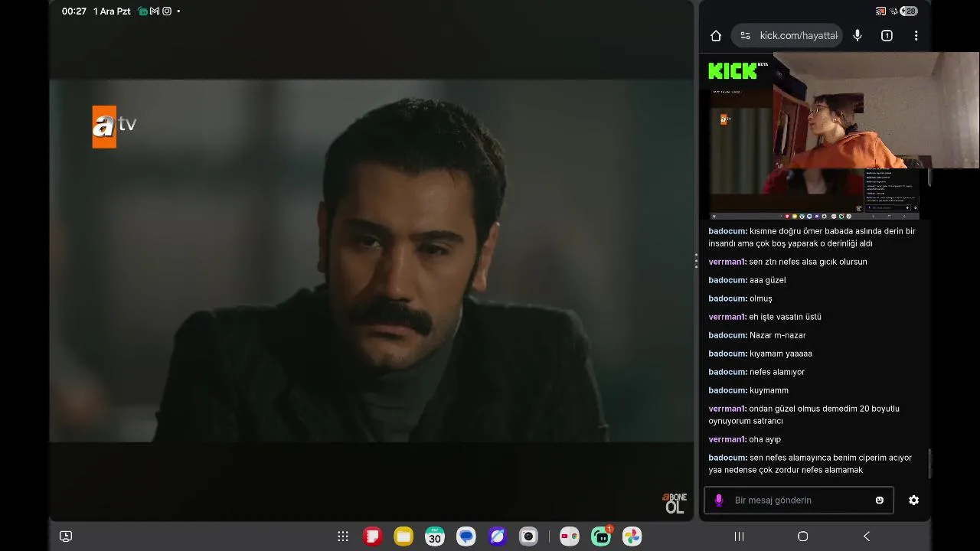Tap the cast status icon

[x=881, y=11]
